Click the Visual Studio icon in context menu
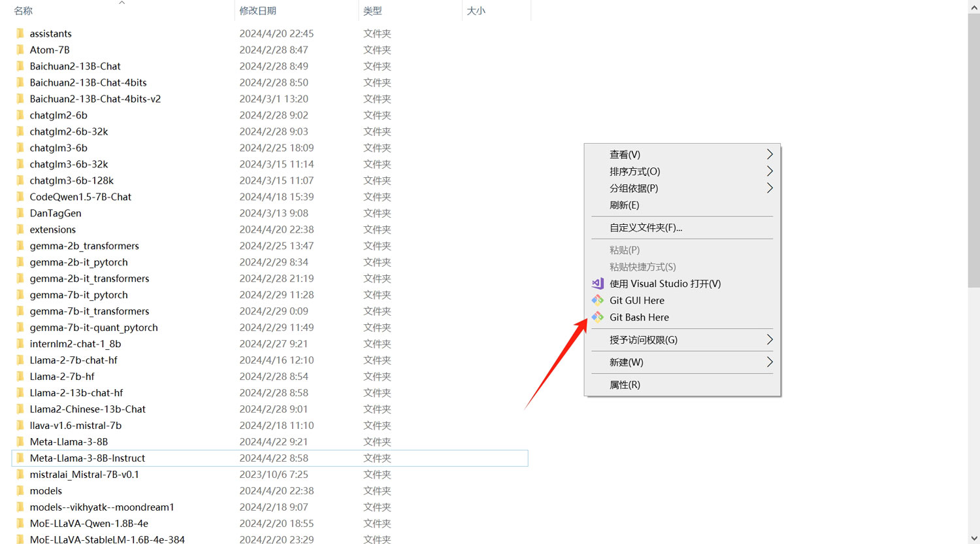 coord(598,283)
